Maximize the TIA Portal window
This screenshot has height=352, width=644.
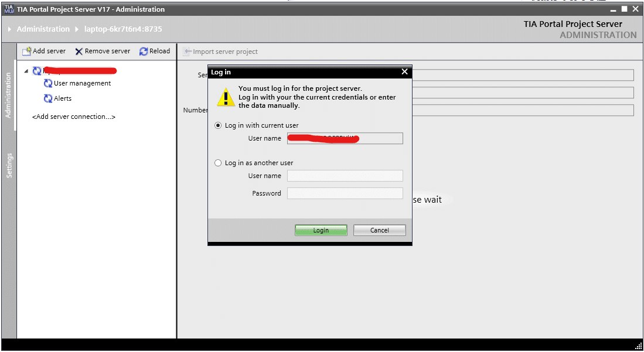pos(624,9)
